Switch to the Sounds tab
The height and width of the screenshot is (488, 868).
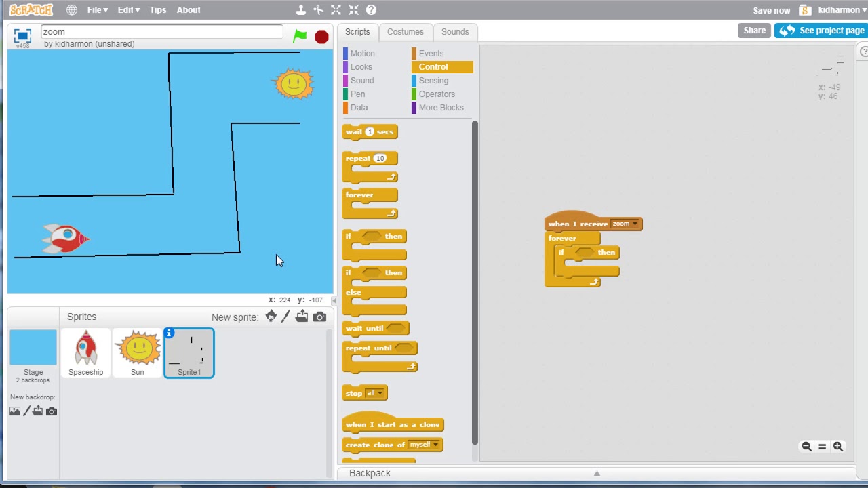[x=455, y=32]
